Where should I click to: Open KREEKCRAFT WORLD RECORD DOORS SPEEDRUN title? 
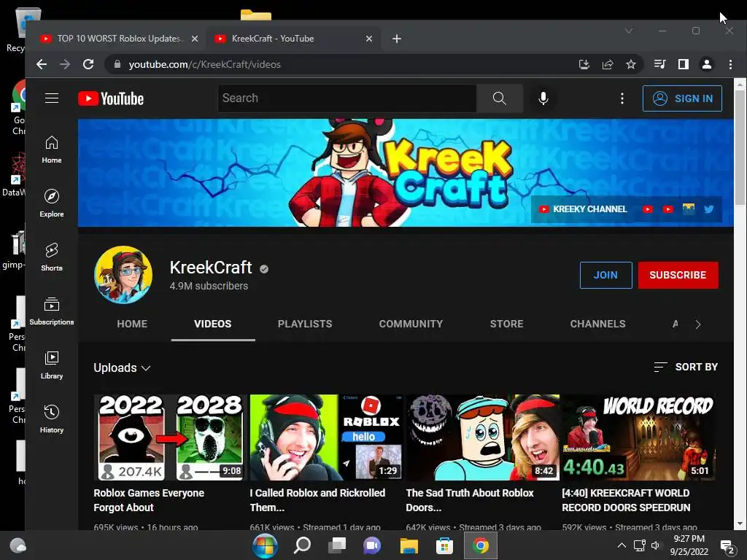click(x=626, y=500)
